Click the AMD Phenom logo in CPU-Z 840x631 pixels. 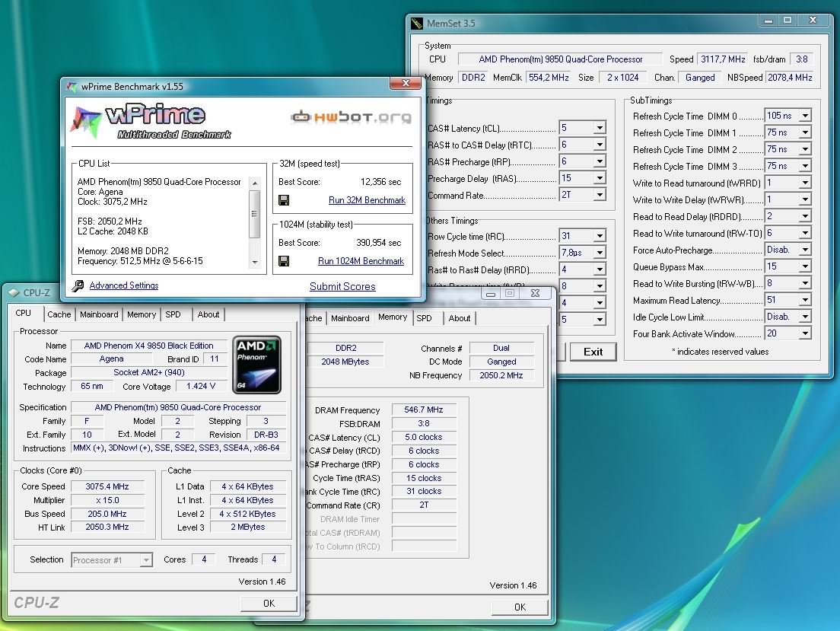point(256,365)
